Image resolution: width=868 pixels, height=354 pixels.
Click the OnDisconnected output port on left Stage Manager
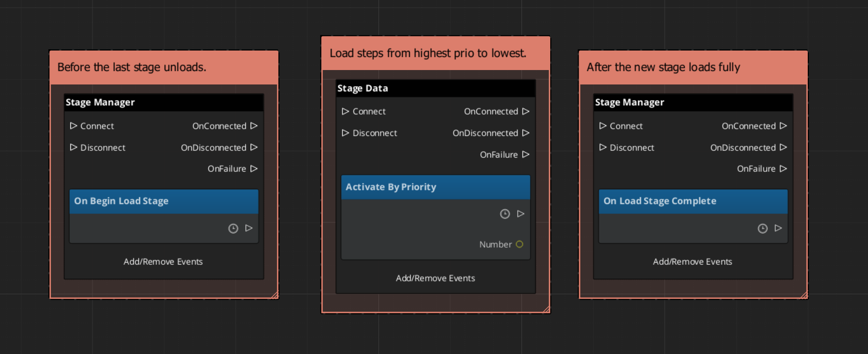coord(254,147)
